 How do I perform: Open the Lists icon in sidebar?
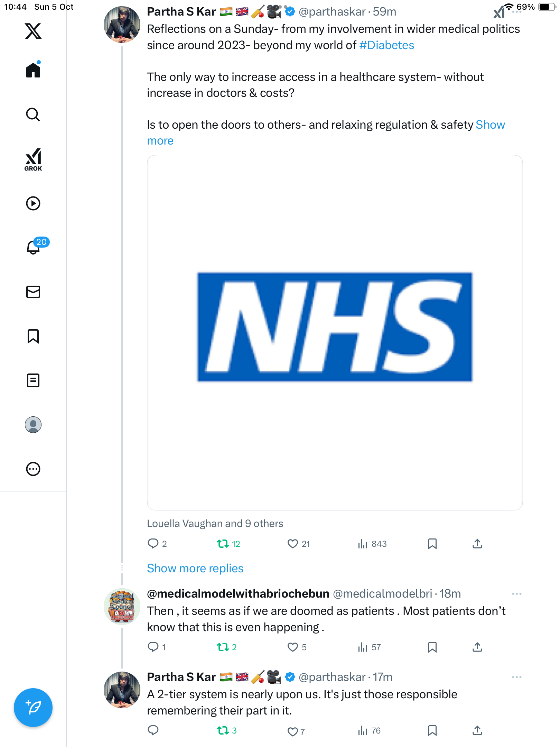33,380
